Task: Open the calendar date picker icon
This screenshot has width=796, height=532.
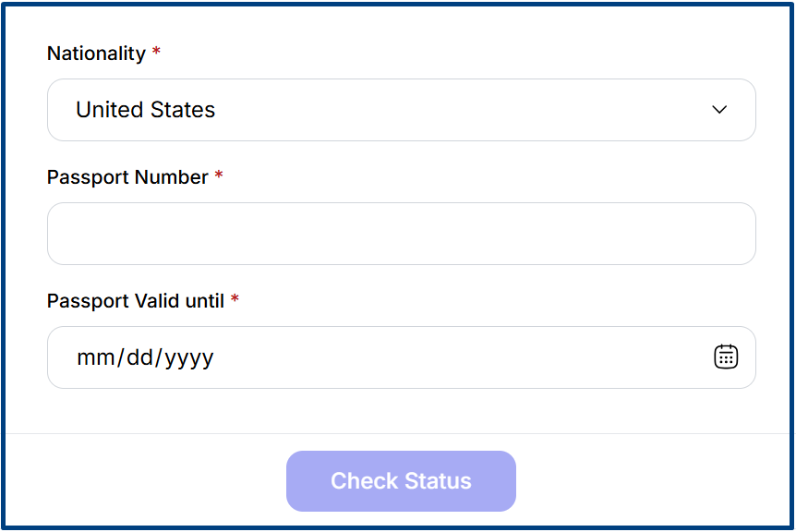Action: [x=726, y=357]
